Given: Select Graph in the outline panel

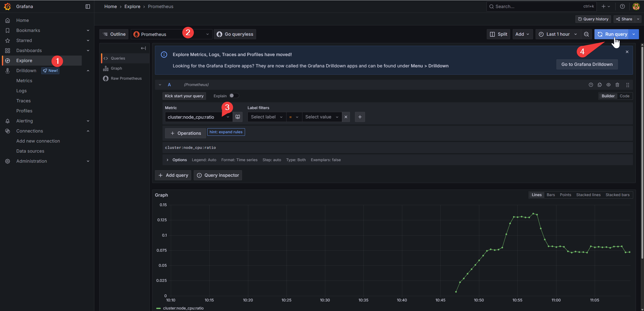Looking at the screenshot, I should pos(125,68).
